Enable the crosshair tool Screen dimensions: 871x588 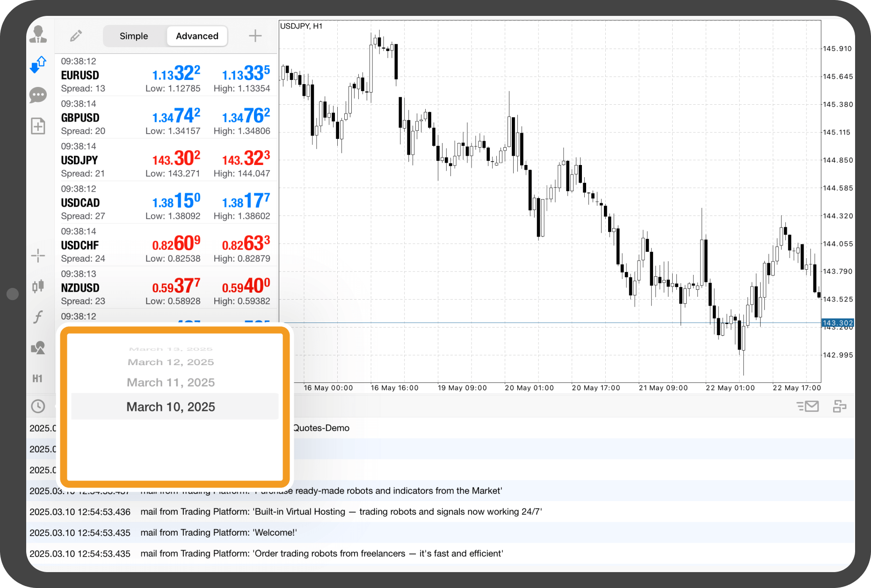(x=38, y=255)
